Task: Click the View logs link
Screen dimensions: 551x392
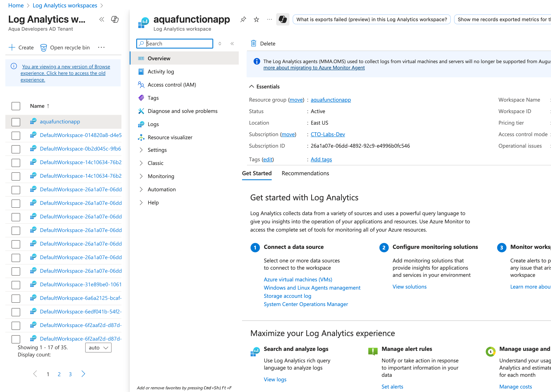Action: (x=275, y=379)
